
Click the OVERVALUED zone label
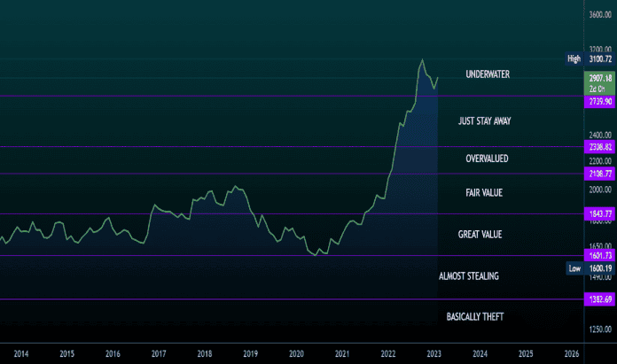point(487,159)
